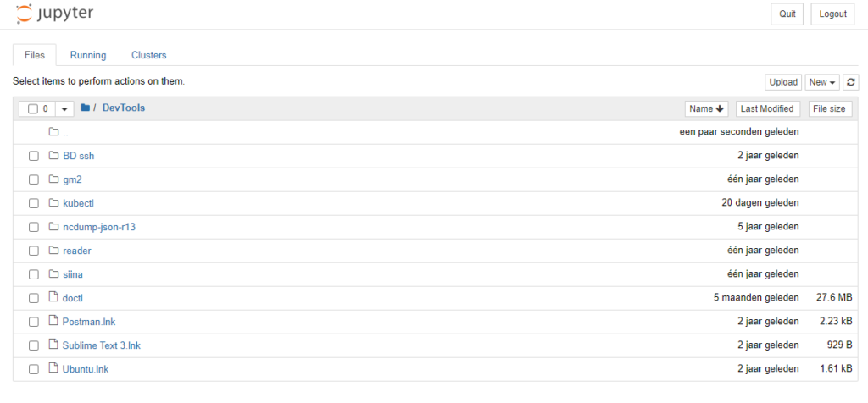Open the New dropdown menu

[822, 82]
